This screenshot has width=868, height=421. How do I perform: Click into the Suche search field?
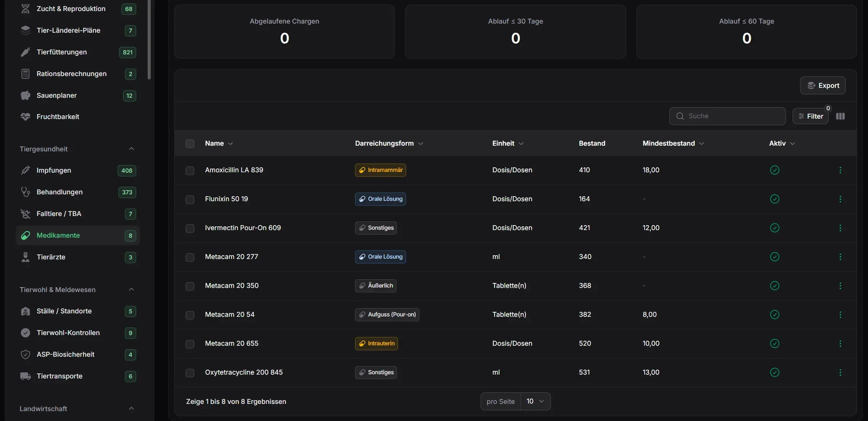coord(727,116)
